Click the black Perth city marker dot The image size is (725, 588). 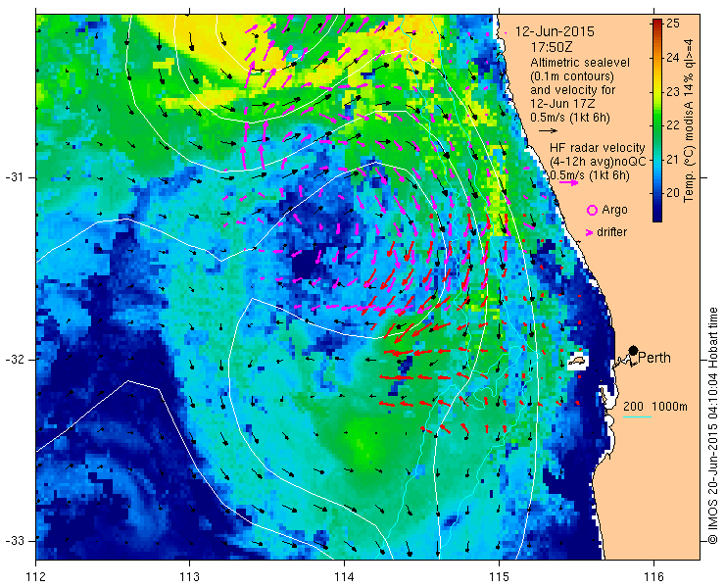click(x=633, y=350)
